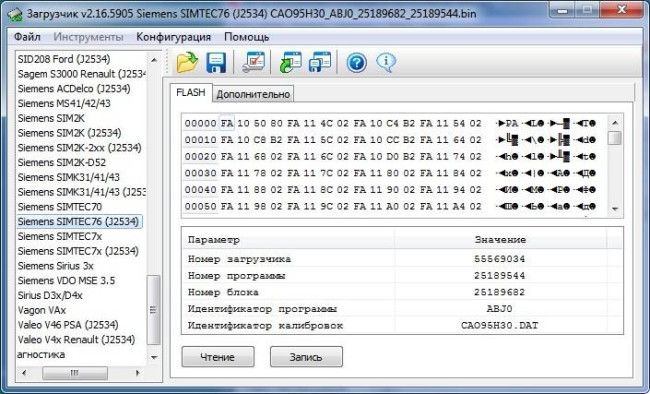Switch to the FLASH tab
Screen dimensions: 650x394
(191, 92)
